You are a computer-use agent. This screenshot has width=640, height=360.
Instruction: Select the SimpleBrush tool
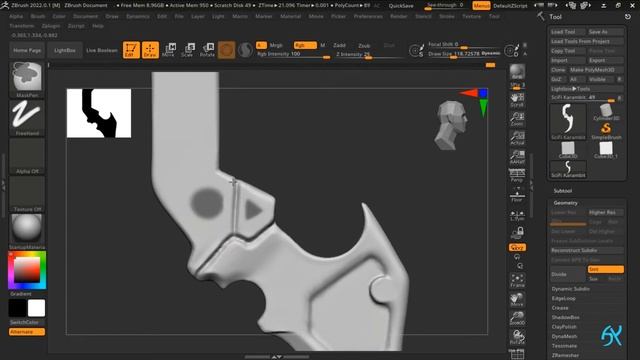point(606,131)
